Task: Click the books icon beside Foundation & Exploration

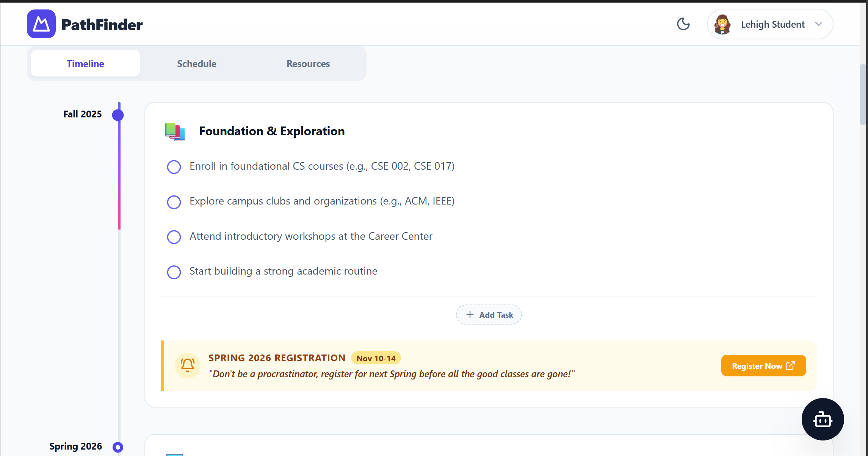Action: 175,132
